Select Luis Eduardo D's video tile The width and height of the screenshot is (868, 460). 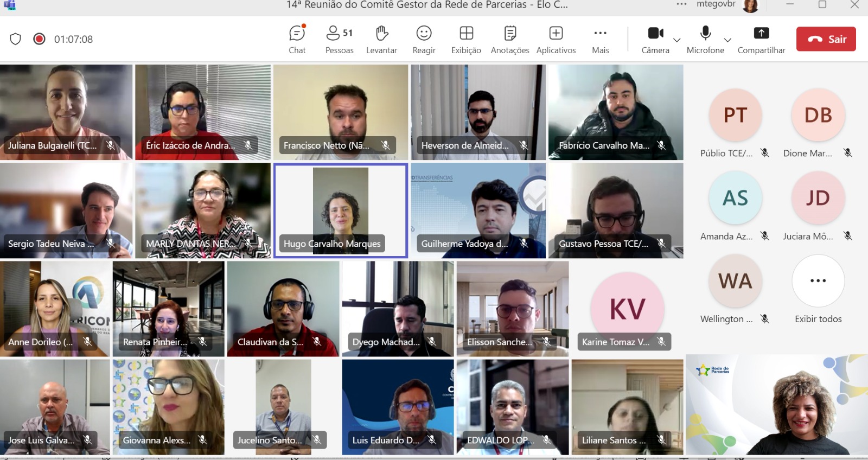click(398, 407)
